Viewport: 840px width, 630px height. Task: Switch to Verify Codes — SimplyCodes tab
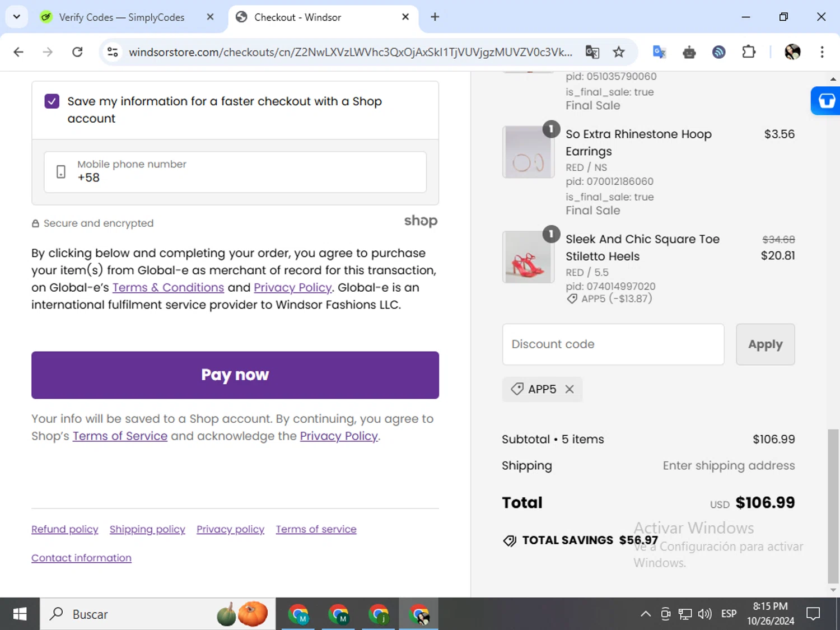click(122, 17)
